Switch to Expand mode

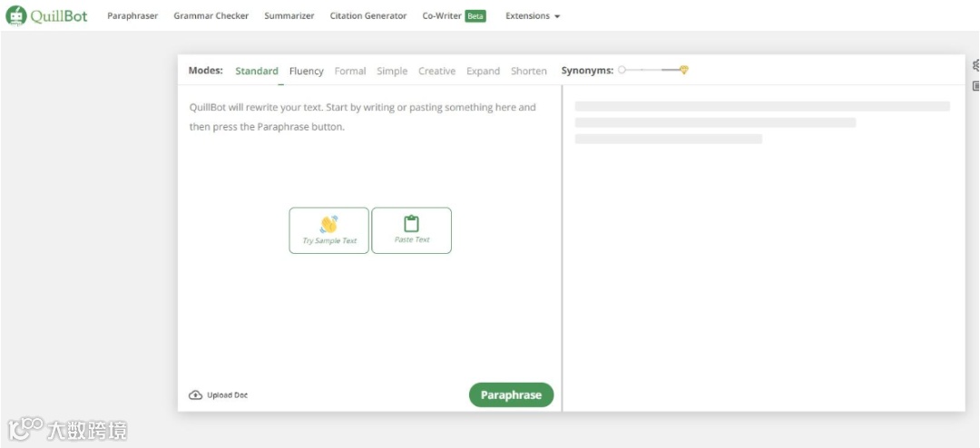(483, 72)
